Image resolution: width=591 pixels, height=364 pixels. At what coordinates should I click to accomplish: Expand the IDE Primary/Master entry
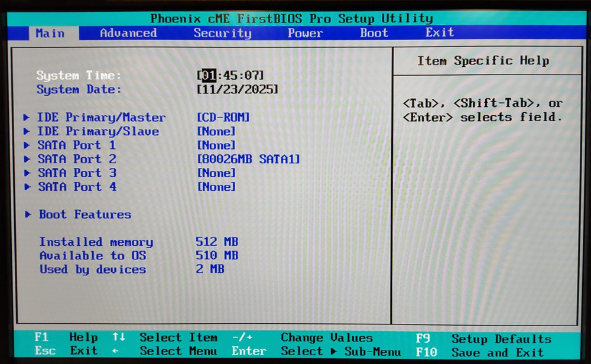[x=100, y=117]
